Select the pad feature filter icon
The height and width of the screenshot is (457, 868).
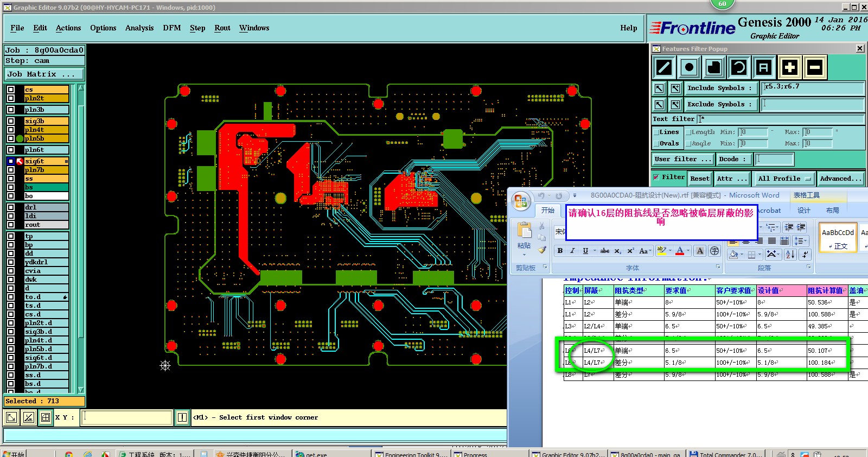pyautogui.click(x=689, y=67)
